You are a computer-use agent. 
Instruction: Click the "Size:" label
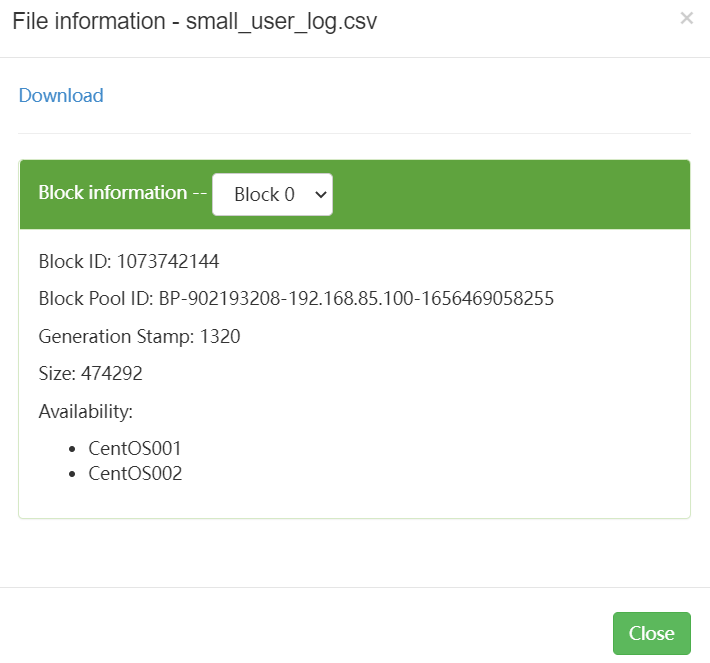(56, 374)
